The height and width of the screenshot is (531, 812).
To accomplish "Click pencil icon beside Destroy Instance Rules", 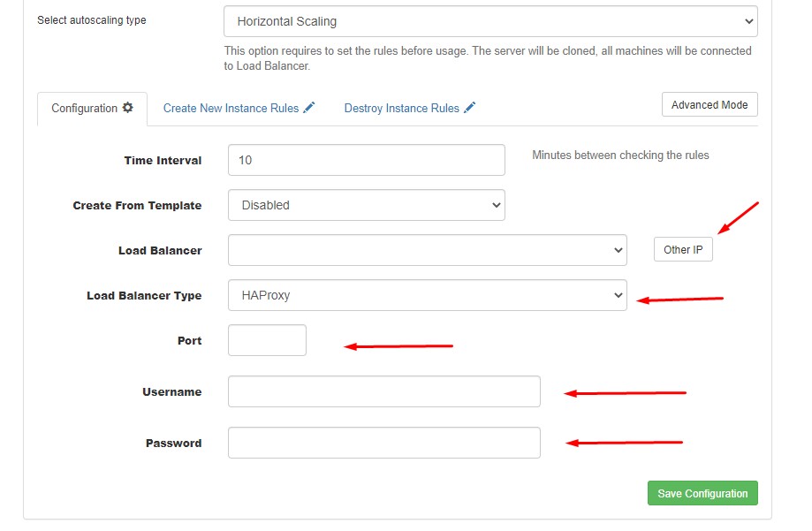I will pyautogui.click(x=470, y=108).
